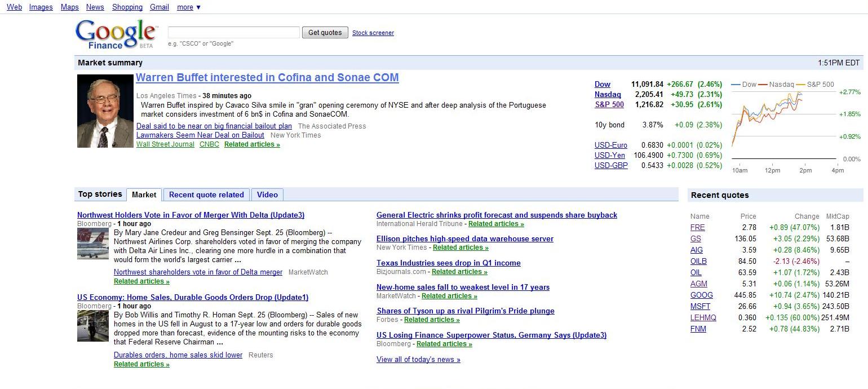Open Related articles under Tyson story
Image resolution: width=868 pixels, height=389 pixels.
pos(432,320)
